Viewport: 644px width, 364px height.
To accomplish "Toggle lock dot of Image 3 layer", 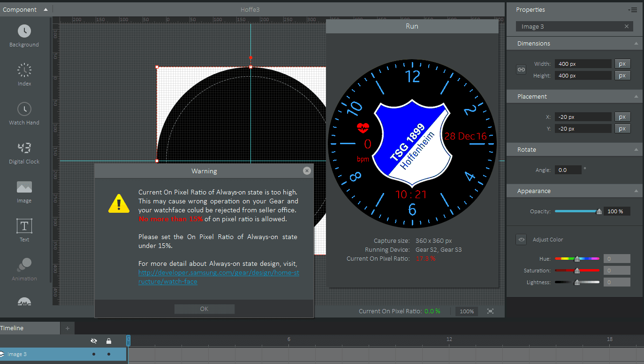I will point(109,354).
